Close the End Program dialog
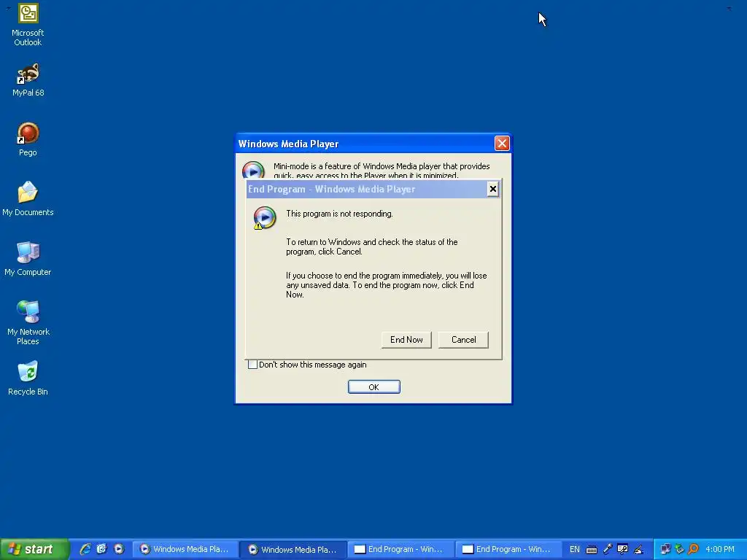Screen dimensions: 747x560 click(492, 189)
